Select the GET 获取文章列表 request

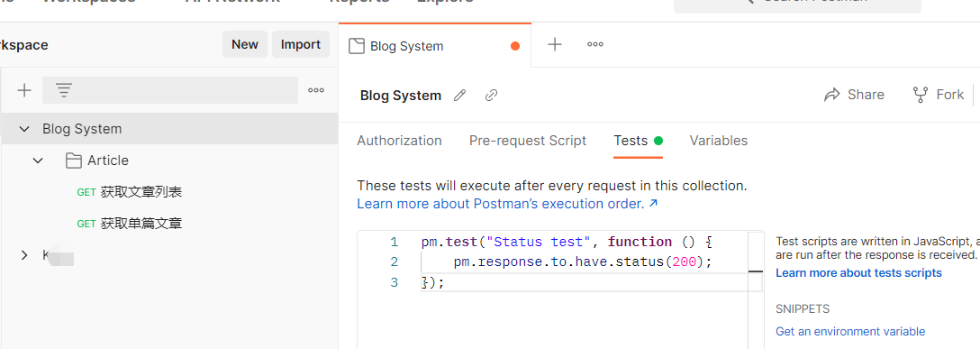[130, 192]
